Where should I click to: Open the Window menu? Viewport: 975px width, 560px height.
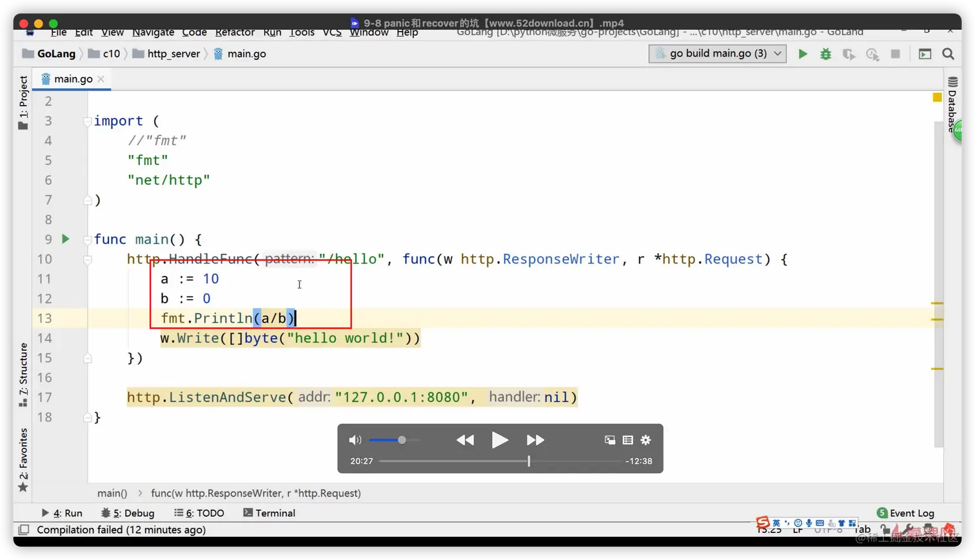click(369, 32)
